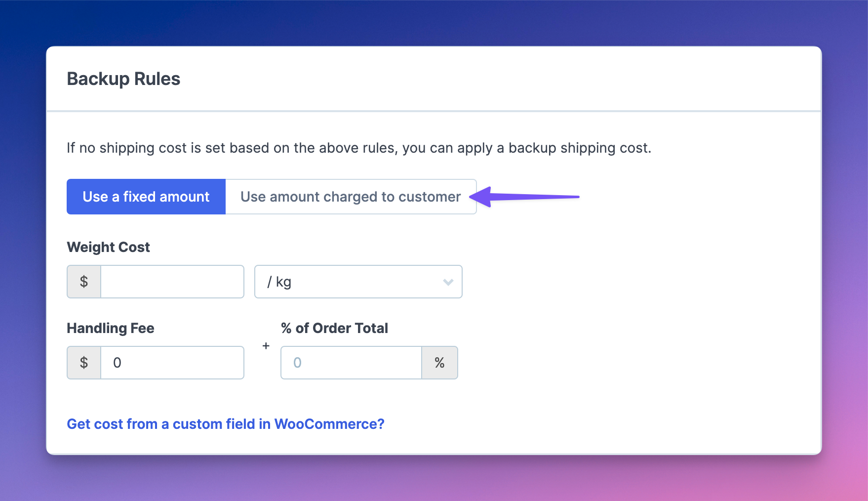Click the backup shipping cost description text

[x=359, y=148]
